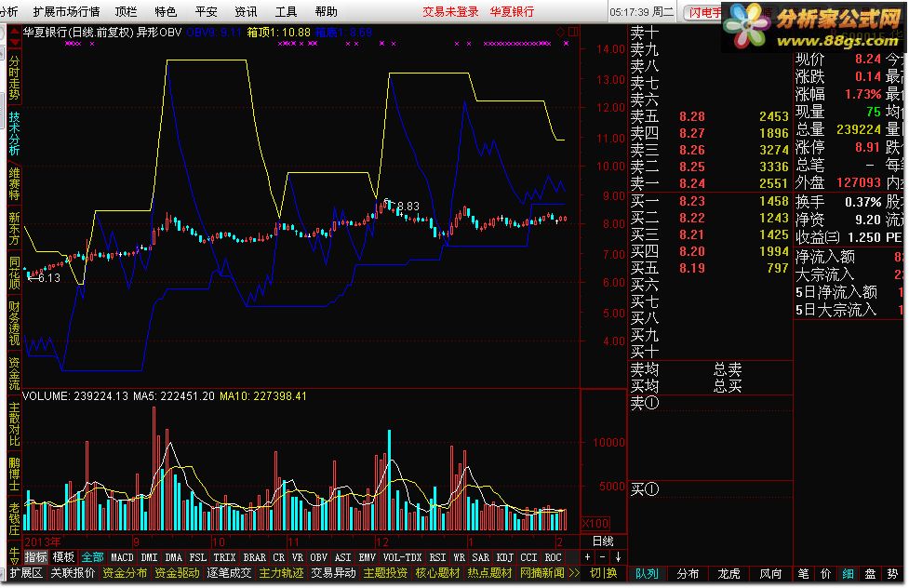Click the plus zoom-in button
The width and height of the screenshot is (909, 588).
(587, 557)
